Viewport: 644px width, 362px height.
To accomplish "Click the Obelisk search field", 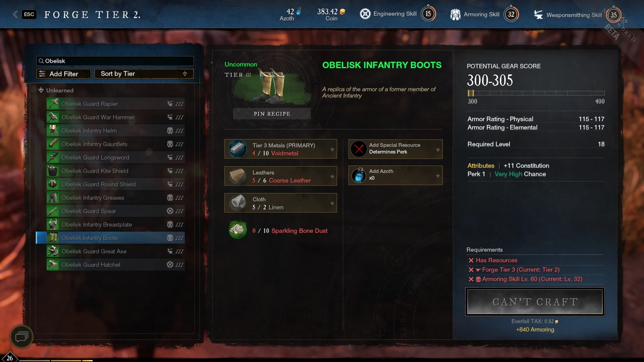I will (x=115, y=61).
